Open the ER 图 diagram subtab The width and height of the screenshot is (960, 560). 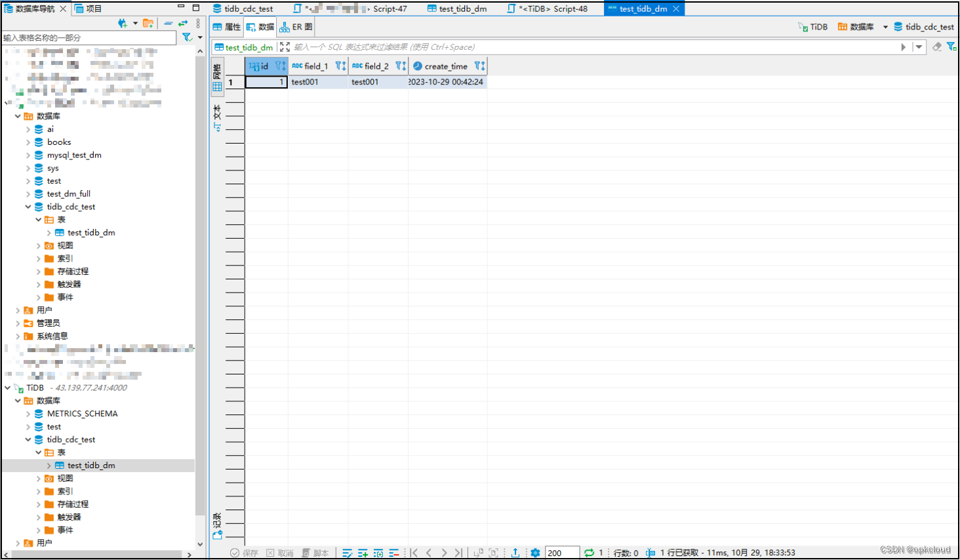296,27
